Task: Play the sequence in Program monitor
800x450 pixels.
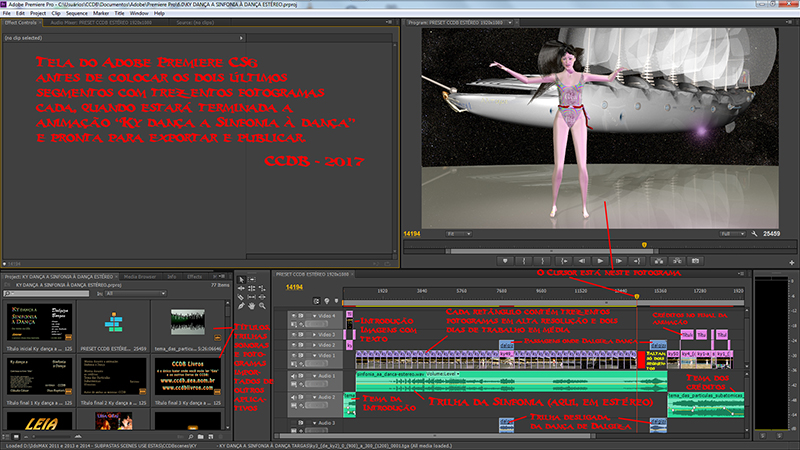Action: (x=601, y=261)
